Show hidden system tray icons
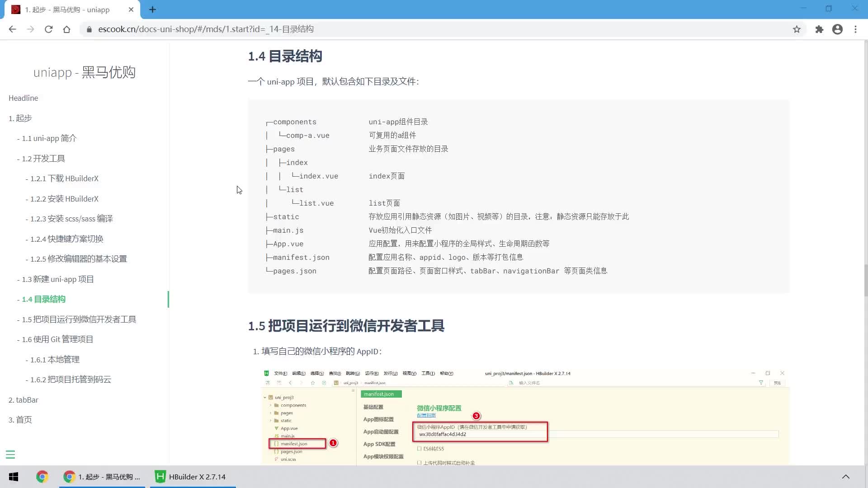This screenshot has height=488, width=868. 846,477
